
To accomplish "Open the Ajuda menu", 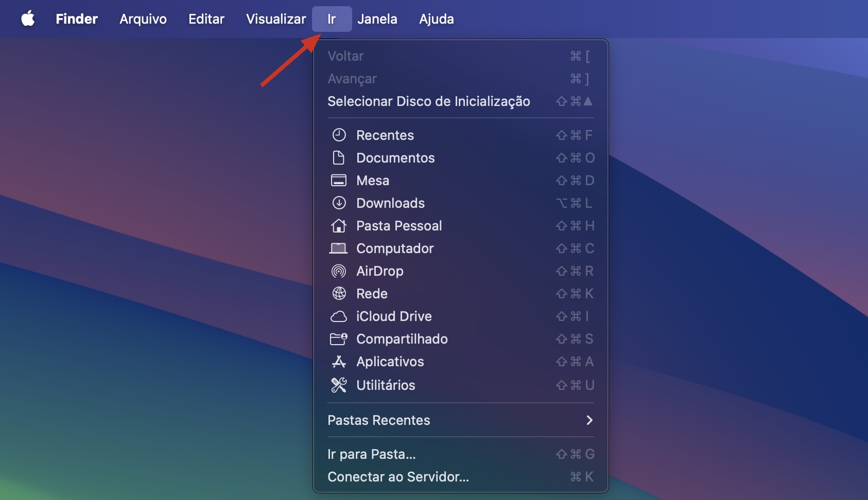I will coord(436,19).
